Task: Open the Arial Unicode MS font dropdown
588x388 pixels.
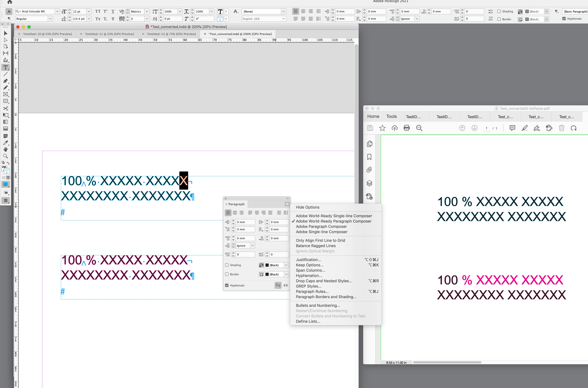Action: pyautogui.click(x=57, y=11)
